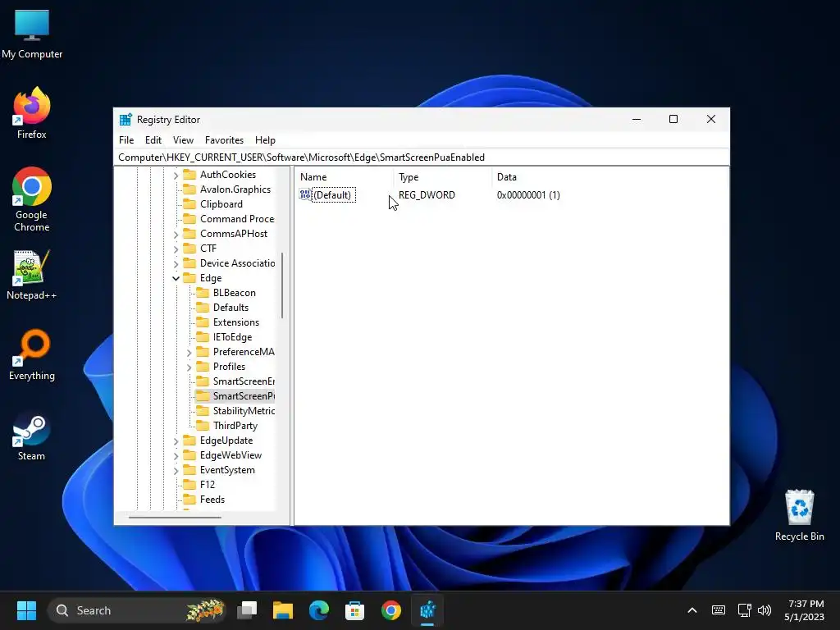Select the Profiles folder icon
Image resolution: width=840 pixels, height=630 pixels.
click(x=203, y=367)
